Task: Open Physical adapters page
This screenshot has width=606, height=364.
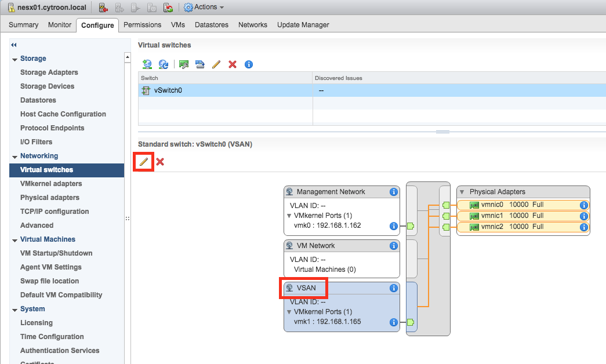Action: tap(50, 198)
